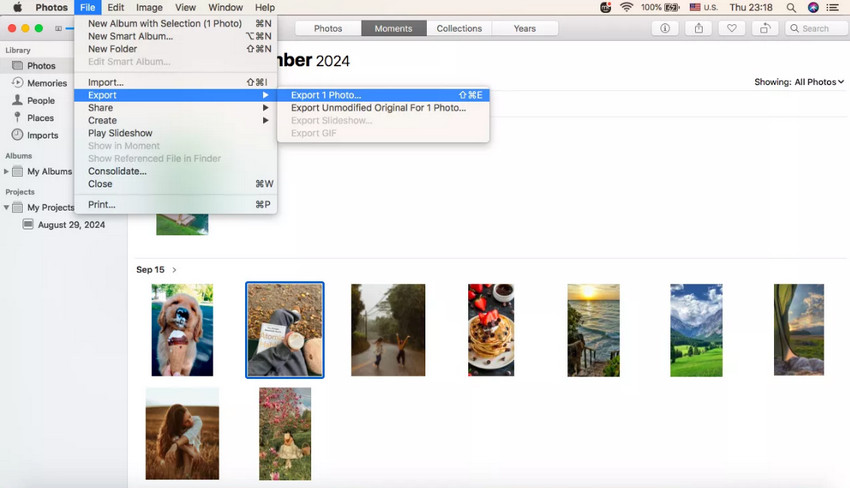
Task: Select the tent view photo
Action: click(799, 330)
